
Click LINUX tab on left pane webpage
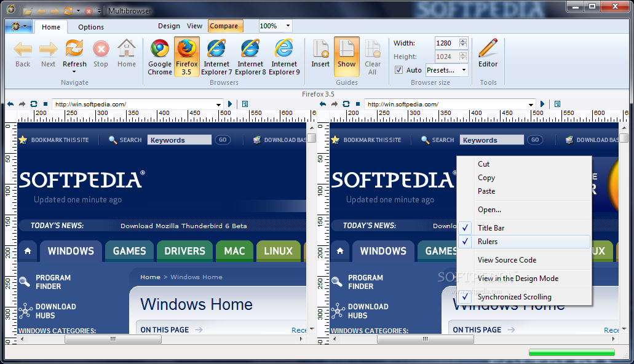tap(278, 251)
